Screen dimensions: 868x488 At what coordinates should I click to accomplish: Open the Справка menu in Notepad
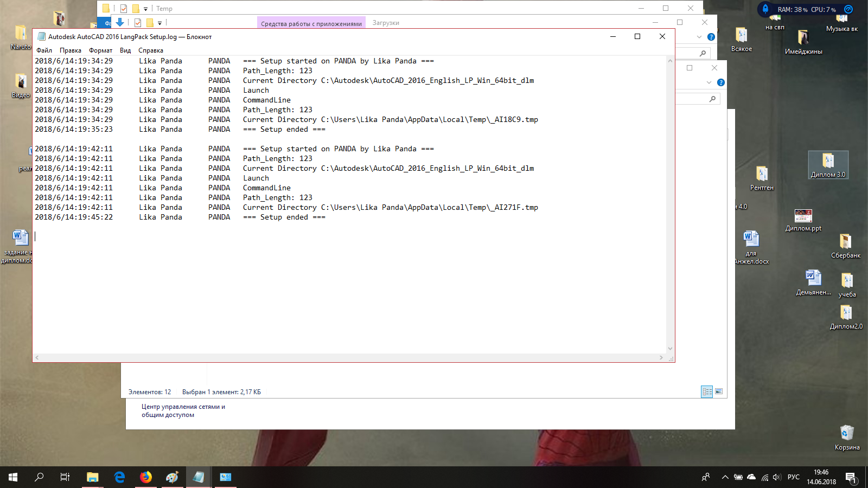click(x=151, y=50)
